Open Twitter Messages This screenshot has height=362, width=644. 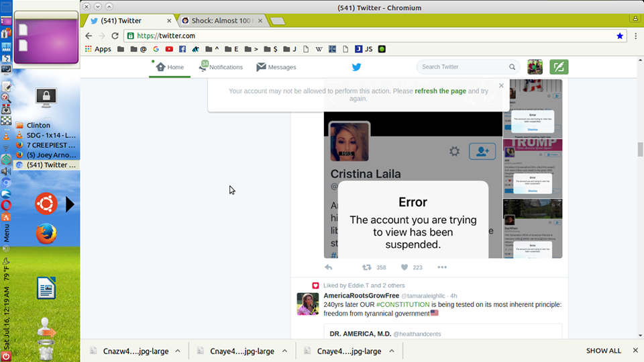click(x=276, y=67)
